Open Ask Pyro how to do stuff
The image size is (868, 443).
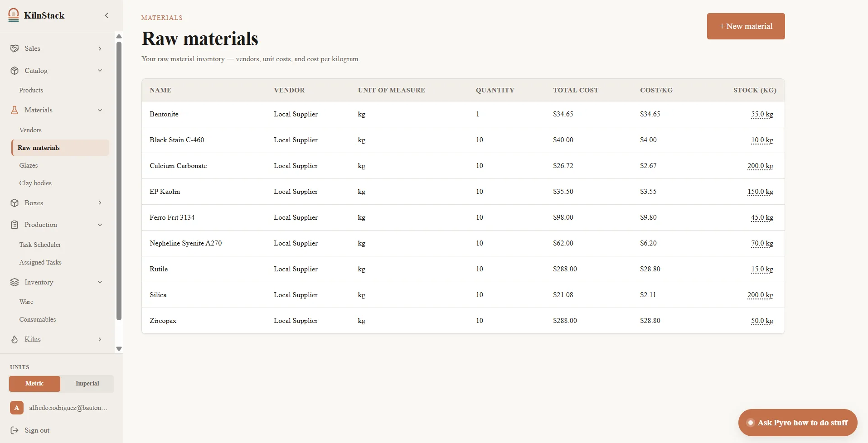click(x=797, y=423)
